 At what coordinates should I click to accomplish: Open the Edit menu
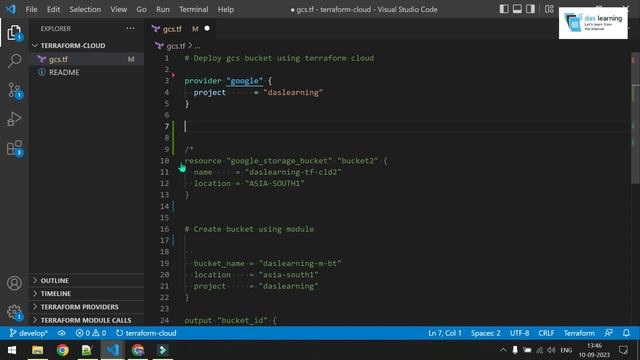pos(53,9)
